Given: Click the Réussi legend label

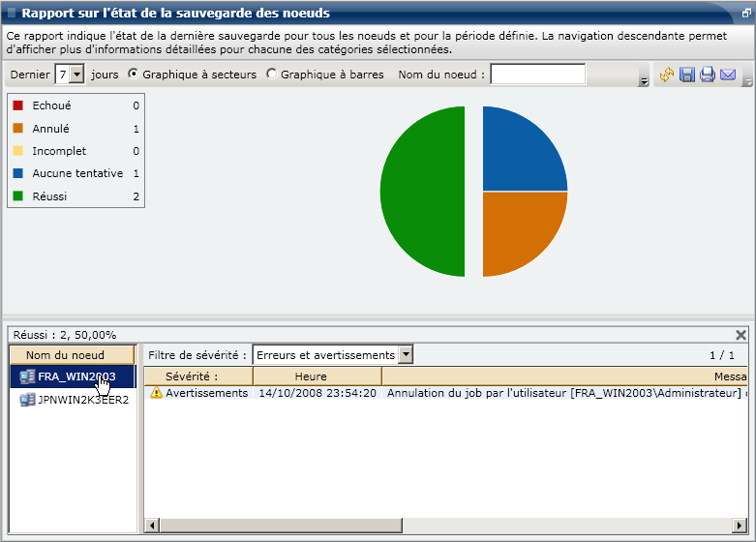Looking at the screenshot, I should point(49,196).
